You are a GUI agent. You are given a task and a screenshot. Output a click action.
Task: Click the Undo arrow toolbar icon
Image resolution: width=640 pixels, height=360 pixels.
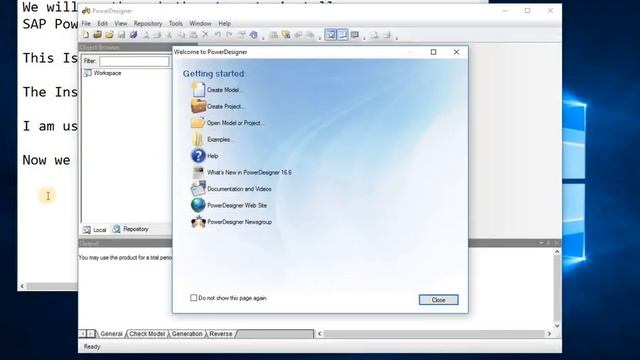[x=218, y=35]
